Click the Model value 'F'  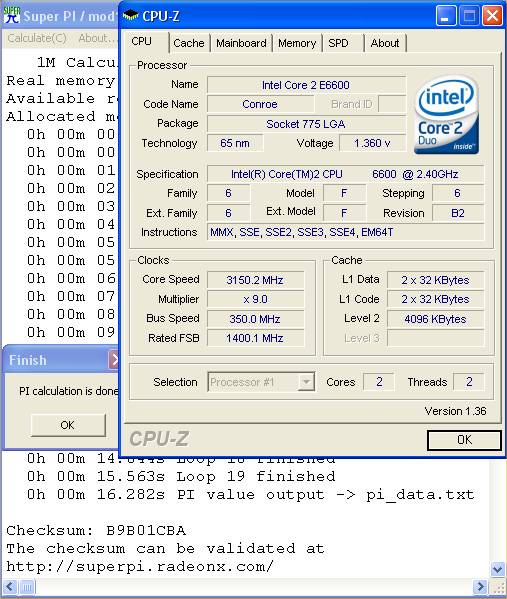coord(344,193)
